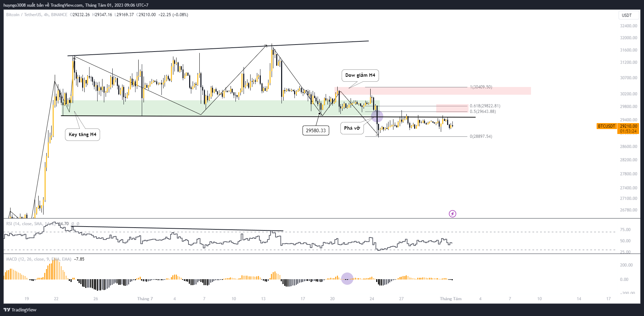Click the 26780.00 price axis label
Viewport: 644px width, 316px height.
click(x=629, y=210)
